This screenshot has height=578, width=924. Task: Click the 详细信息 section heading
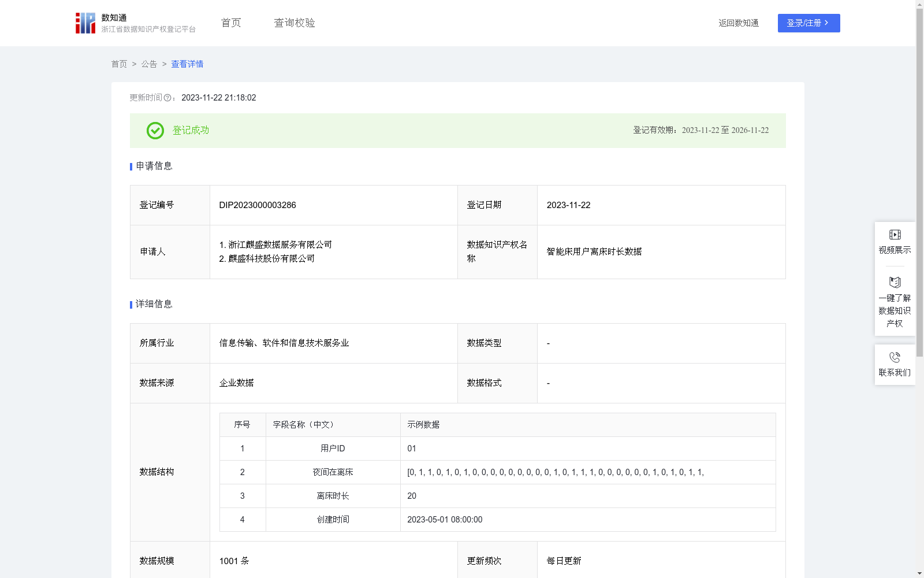click(x=154, y=305)
